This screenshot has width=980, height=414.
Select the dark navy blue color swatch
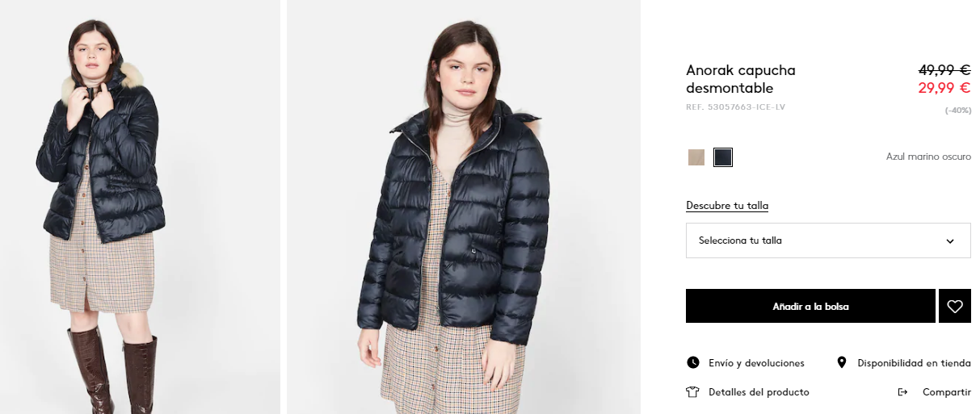pyautogui.click(x=723, y=157)
